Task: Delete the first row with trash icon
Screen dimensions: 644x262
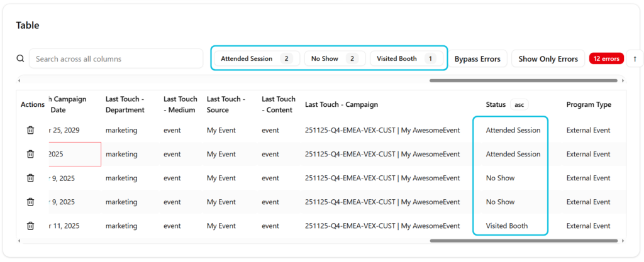Action: tap(30, 130)
